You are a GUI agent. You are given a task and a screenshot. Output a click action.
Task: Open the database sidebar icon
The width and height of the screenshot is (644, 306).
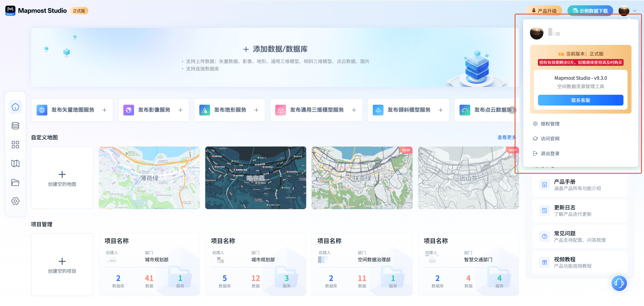tap(15, 126)
